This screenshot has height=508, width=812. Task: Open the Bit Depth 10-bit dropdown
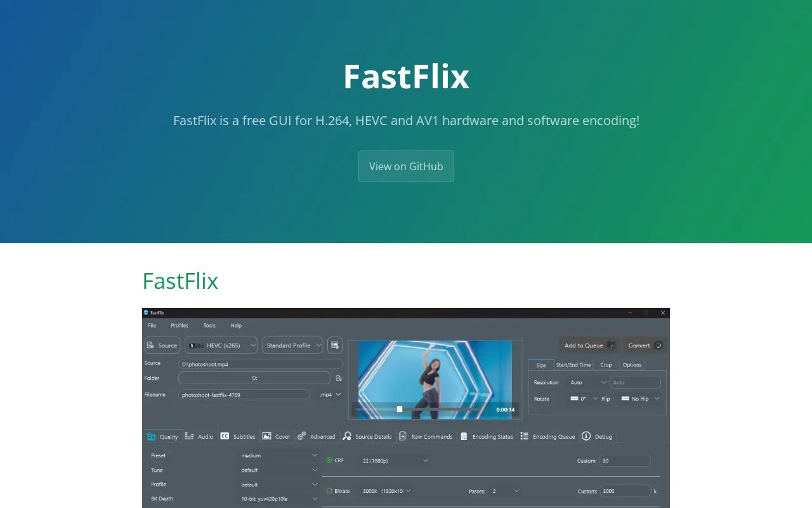pos(279,498)
